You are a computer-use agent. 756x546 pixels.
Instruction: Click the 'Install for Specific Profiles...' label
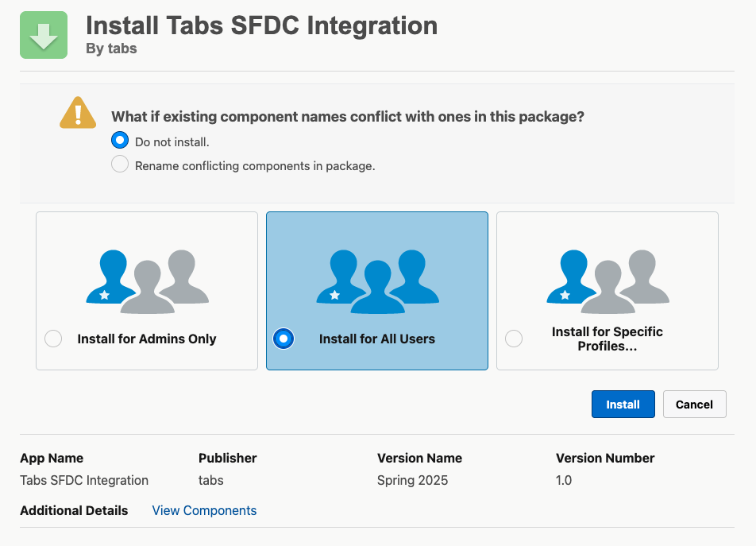(x=607, y=339)
